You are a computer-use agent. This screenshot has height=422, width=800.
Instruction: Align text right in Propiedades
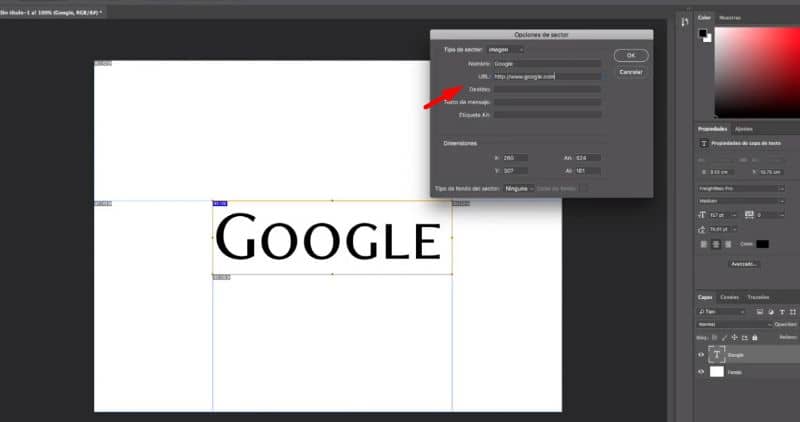click(728, 244)
